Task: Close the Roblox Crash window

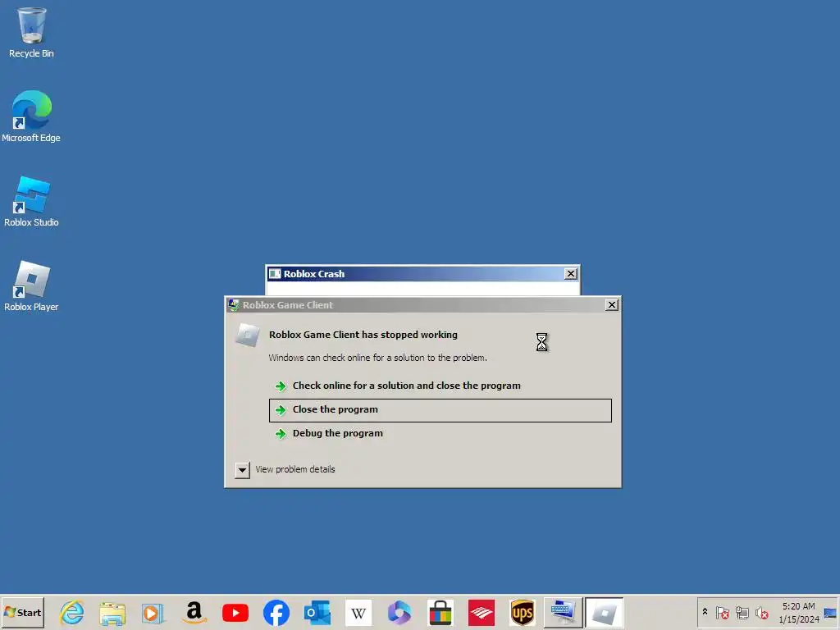Action: [x=571, y=274]
